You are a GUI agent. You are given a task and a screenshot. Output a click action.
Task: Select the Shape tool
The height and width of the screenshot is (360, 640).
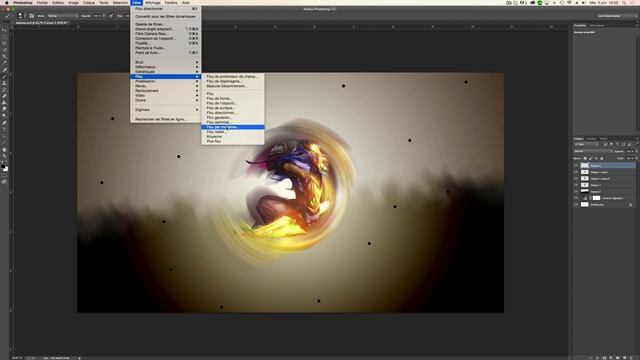(x=4, y=142)
